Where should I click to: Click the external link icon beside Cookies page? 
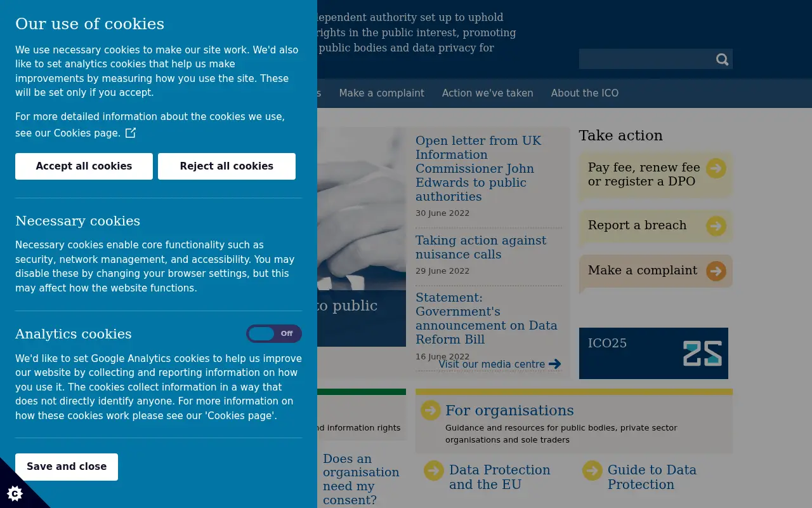click(130, 133)
